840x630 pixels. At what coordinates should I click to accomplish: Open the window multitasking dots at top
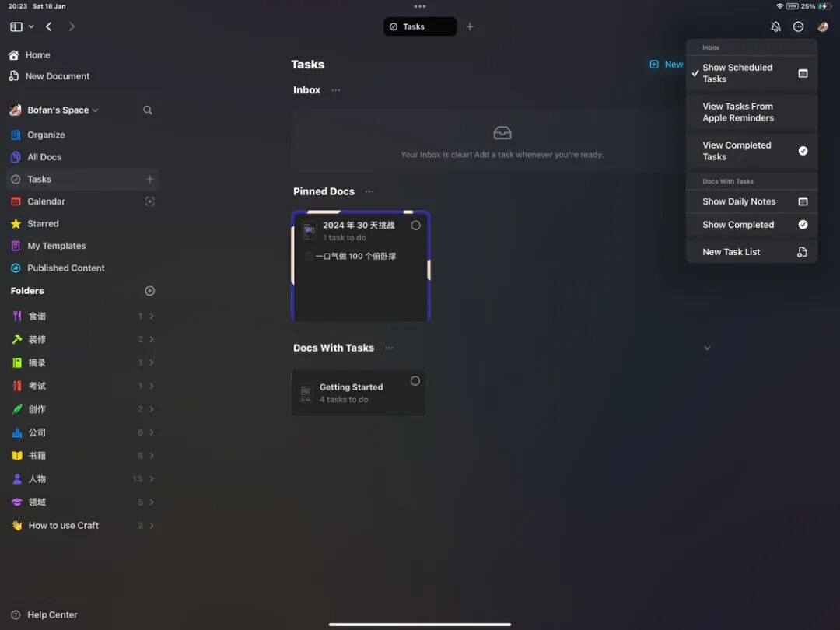click(x=420, y=6)
